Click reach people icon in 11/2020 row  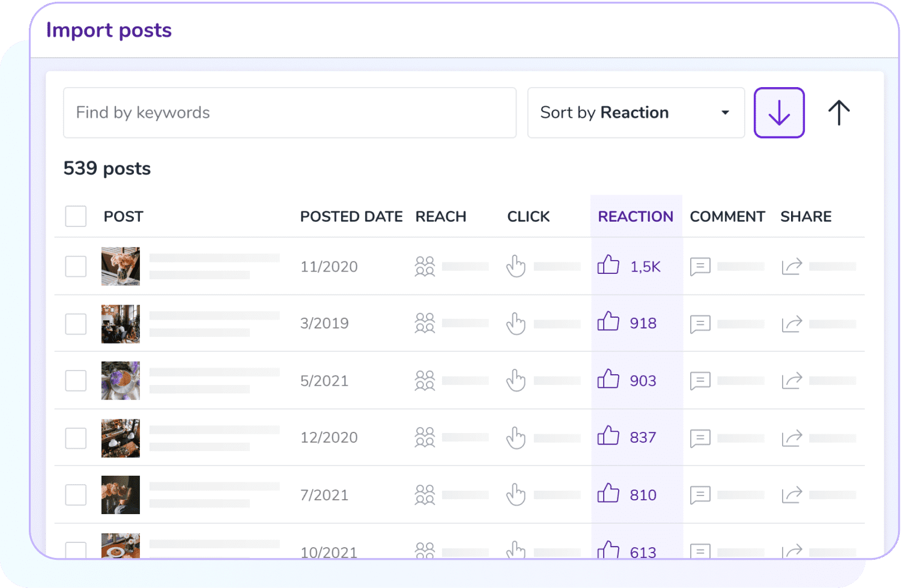[x=425, y=266]
